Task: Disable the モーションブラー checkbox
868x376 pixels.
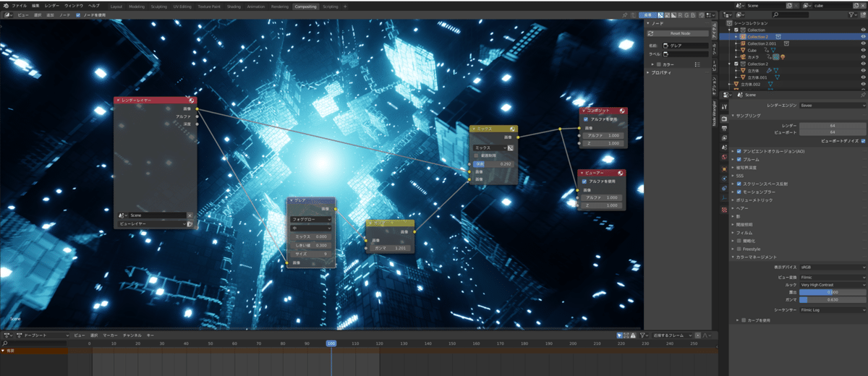Action: (739, 192)
